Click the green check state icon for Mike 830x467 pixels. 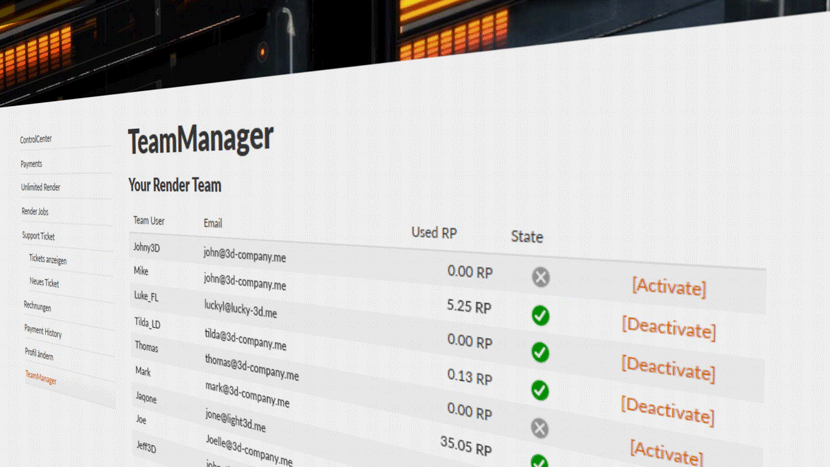[x=540, y=316]
